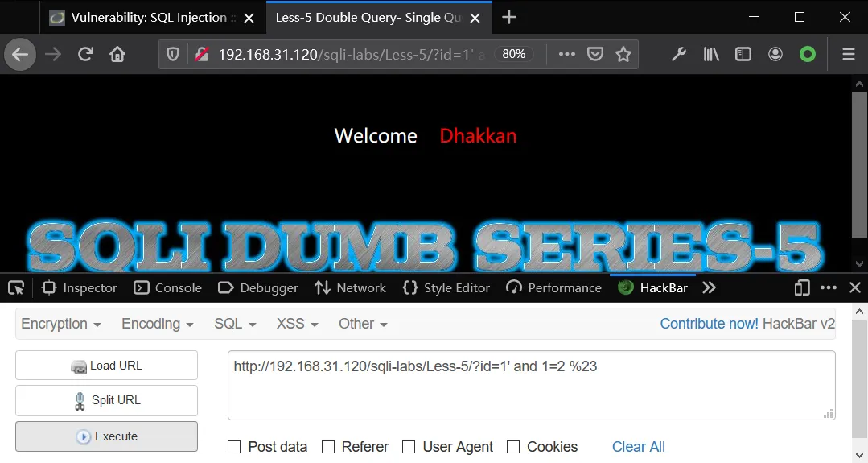Save page to Pocket
Image resolution: width=868 pixels, height=463 pixels.
tap(595, 54)
